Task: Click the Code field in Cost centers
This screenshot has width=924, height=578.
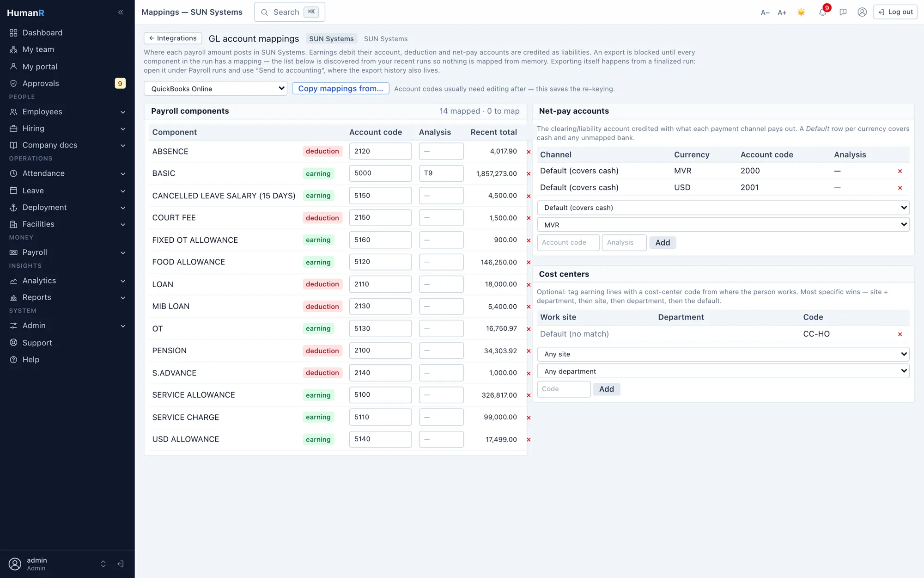Action: tap(564, 389)
